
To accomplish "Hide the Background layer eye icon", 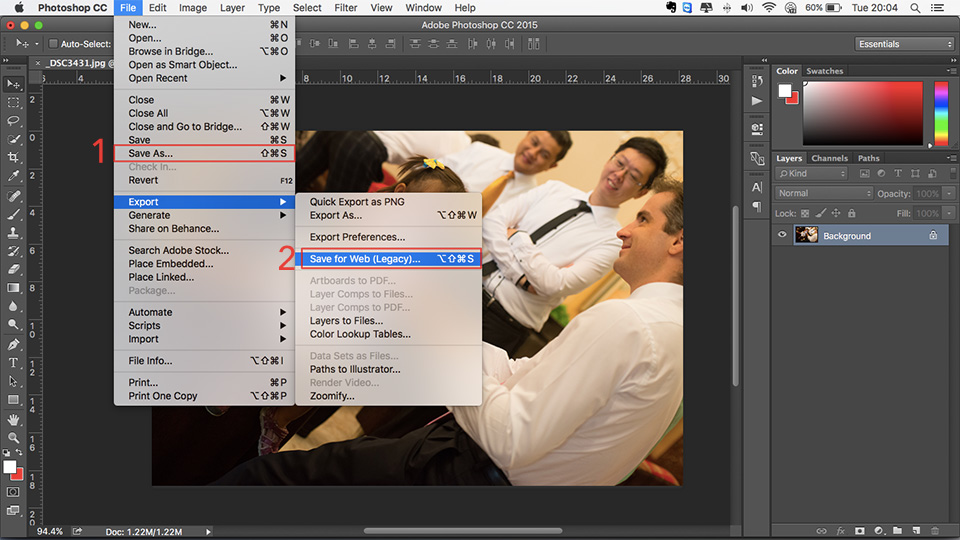I will click(782, 235).
